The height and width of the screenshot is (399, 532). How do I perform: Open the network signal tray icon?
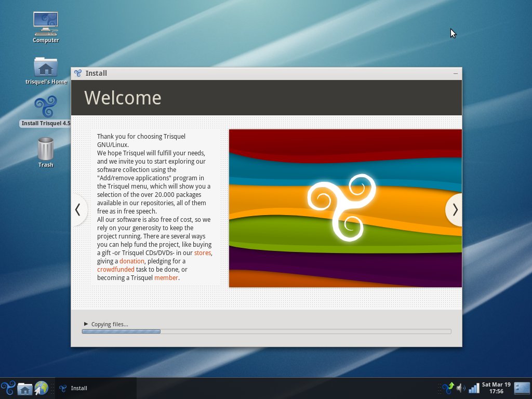pyautogui.click(x=474, y=388)
